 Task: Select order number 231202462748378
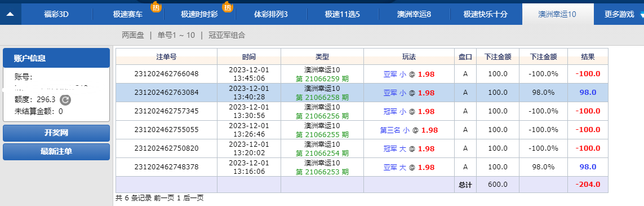166,166
